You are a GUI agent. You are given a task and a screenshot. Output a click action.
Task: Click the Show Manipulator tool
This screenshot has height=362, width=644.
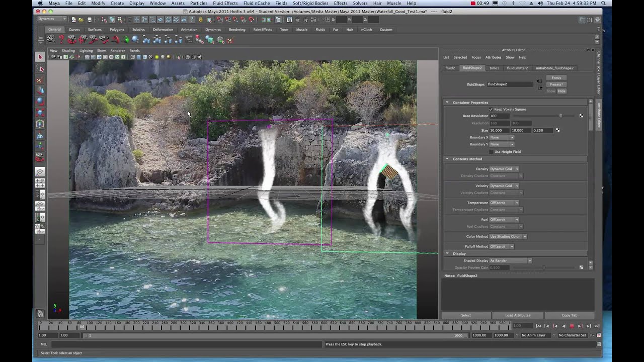(40, 146)
